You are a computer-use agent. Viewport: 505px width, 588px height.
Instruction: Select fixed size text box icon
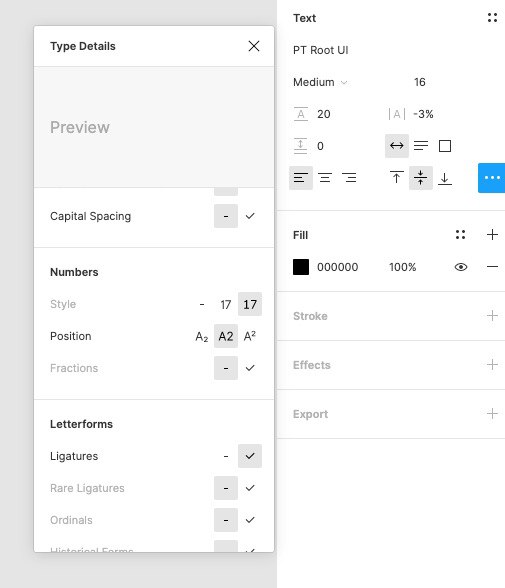pos(445,146)
